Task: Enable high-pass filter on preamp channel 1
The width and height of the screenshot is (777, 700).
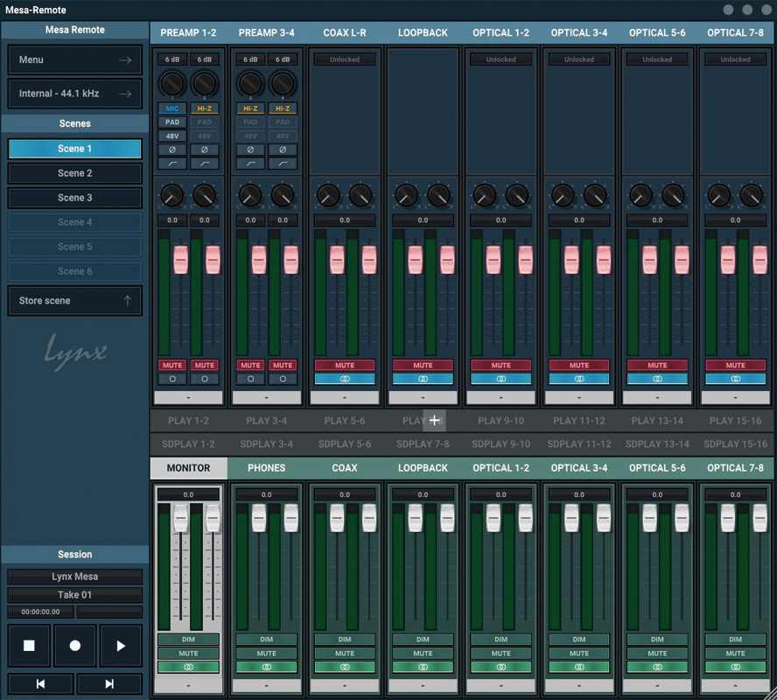Action: (172, 164)
